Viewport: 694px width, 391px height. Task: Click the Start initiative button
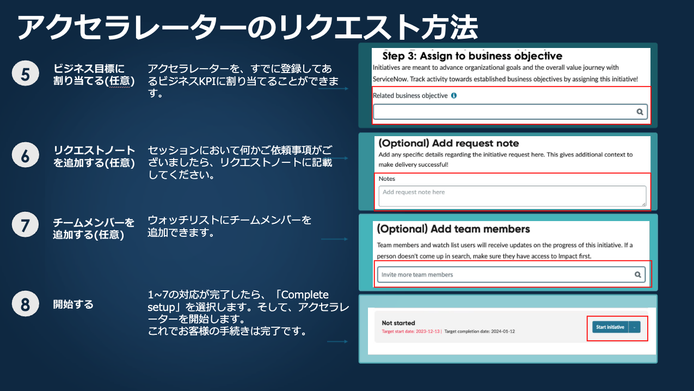(x=610, y=327)
